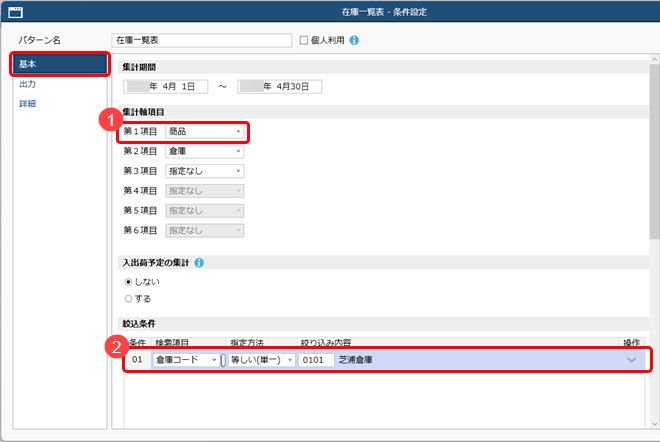The height and width of the screenshot is (442, 660).
Task: Click the start date field 4月 1日
Action: pos(165,87)
